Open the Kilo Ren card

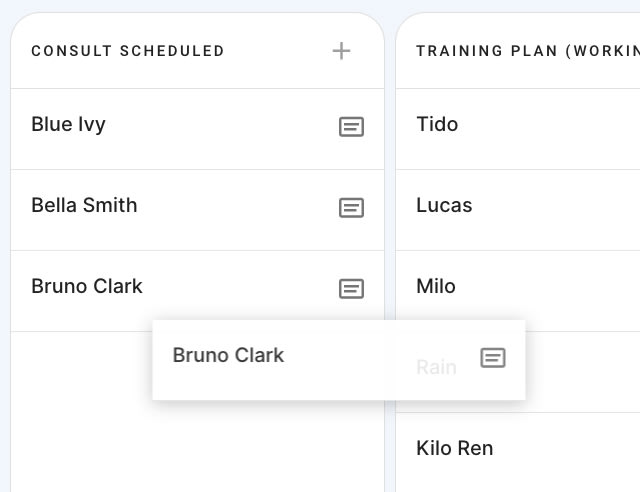(518, 452)
